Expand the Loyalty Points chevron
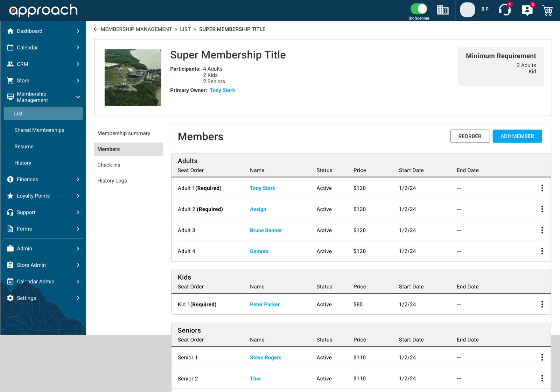The width and height of the screenshot is (560, 392). (x=78, y=196)
